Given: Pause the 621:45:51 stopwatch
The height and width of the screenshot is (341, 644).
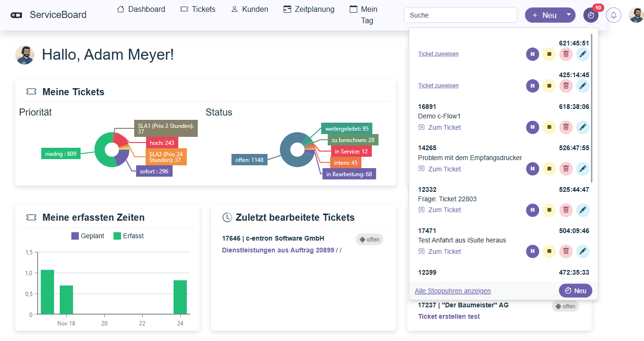Looking at the screenshot, I should point(533,54).
